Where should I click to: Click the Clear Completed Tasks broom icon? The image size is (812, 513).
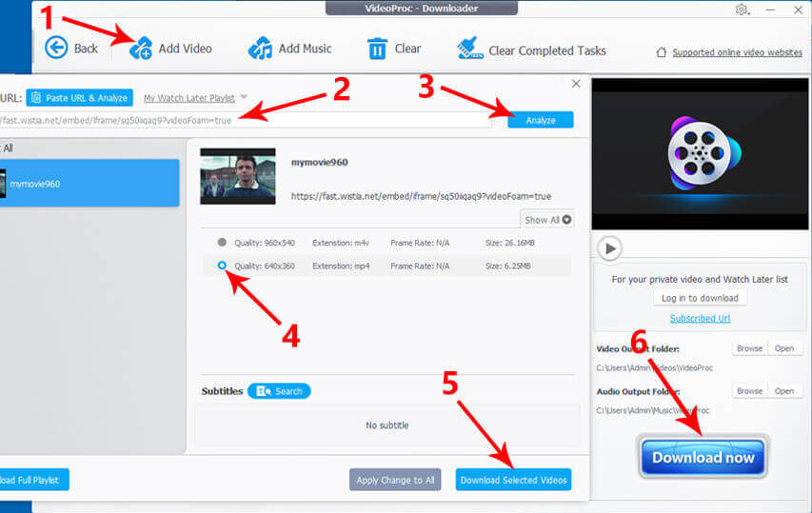click(x=469, y=49)
